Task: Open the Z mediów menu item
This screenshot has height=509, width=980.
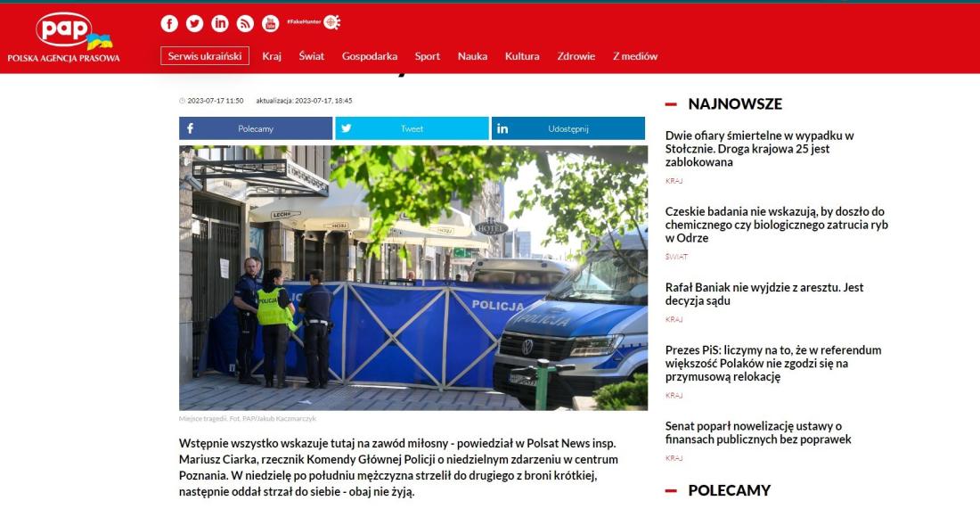Action: tap(635, 56)
